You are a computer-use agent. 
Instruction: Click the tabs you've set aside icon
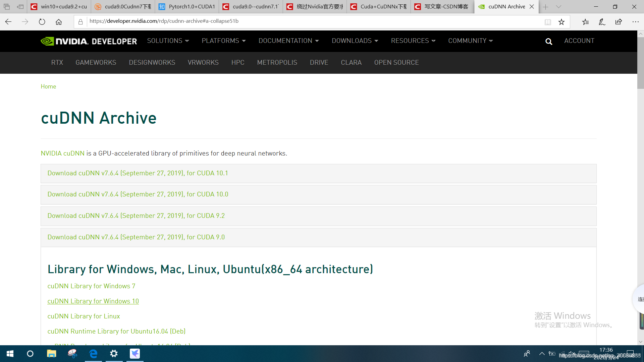7,7
